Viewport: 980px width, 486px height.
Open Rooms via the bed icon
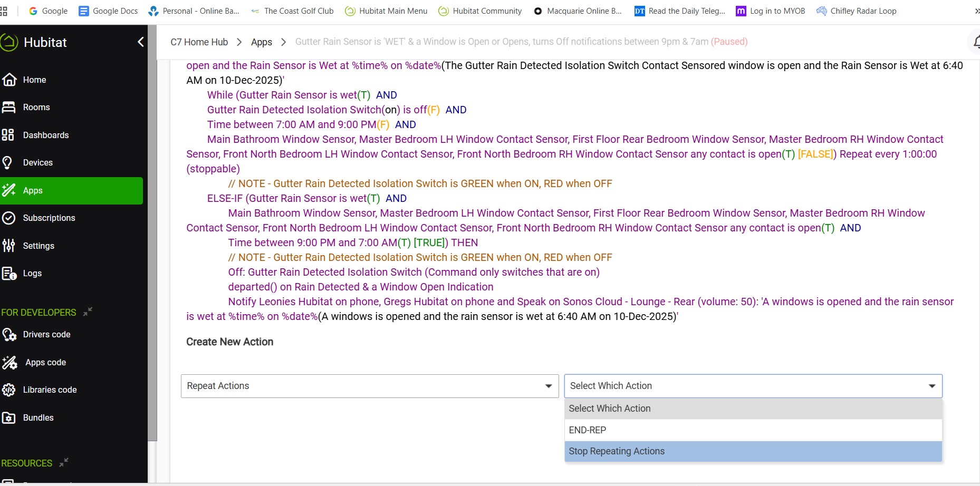pos(9,108)
